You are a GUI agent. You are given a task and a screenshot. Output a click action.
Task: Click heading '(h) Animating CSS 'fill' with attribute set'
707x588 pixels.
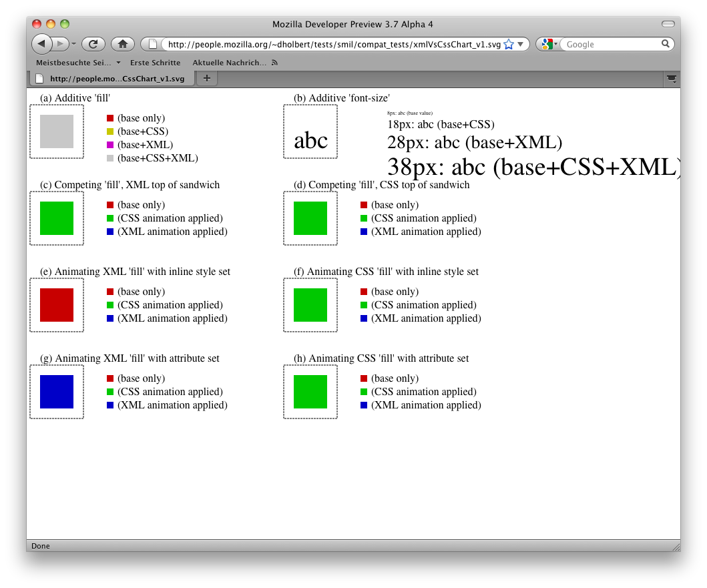click(381, 358)
